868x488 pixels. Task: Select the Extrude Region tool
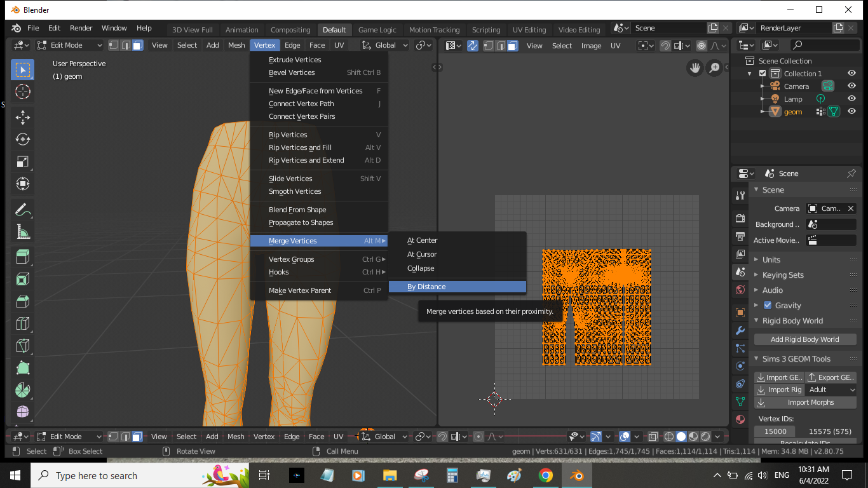(x=22, y=257)
